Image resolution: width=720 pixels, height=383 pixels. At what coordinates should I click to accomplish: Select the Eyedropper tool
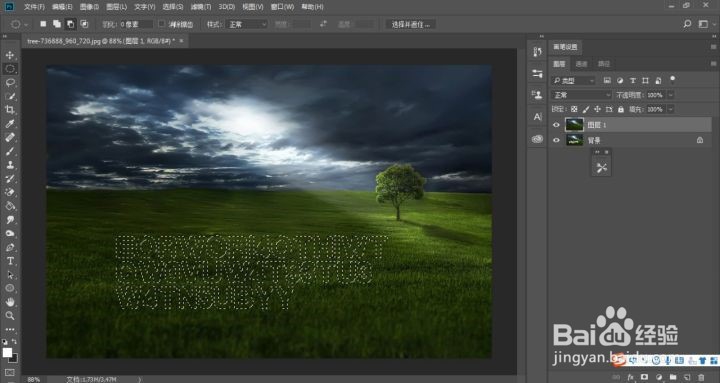point(10,124)
